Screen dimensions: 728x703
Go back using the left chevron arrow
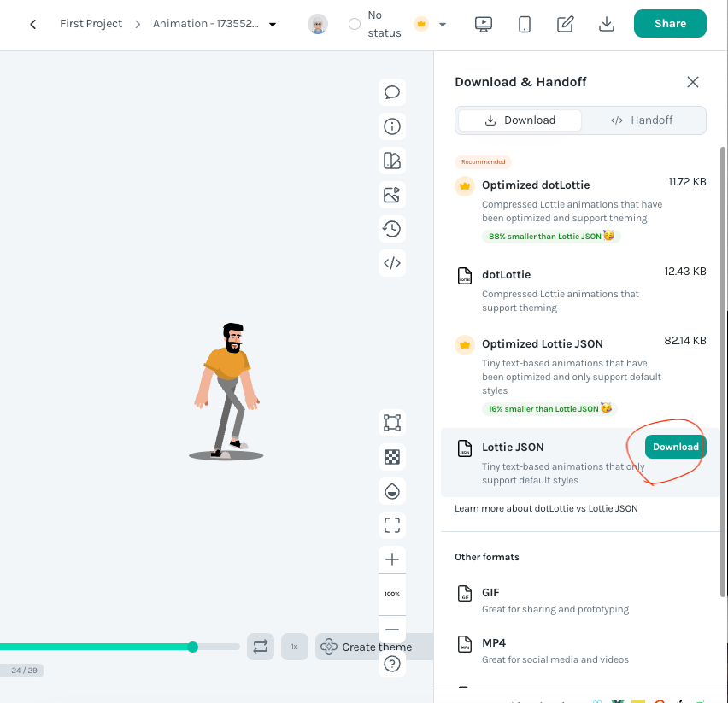point(33,24)
